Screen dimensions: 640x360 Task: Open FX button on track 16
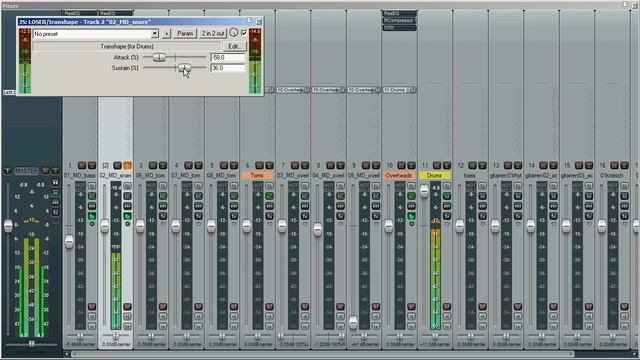(x=624, y=216)
